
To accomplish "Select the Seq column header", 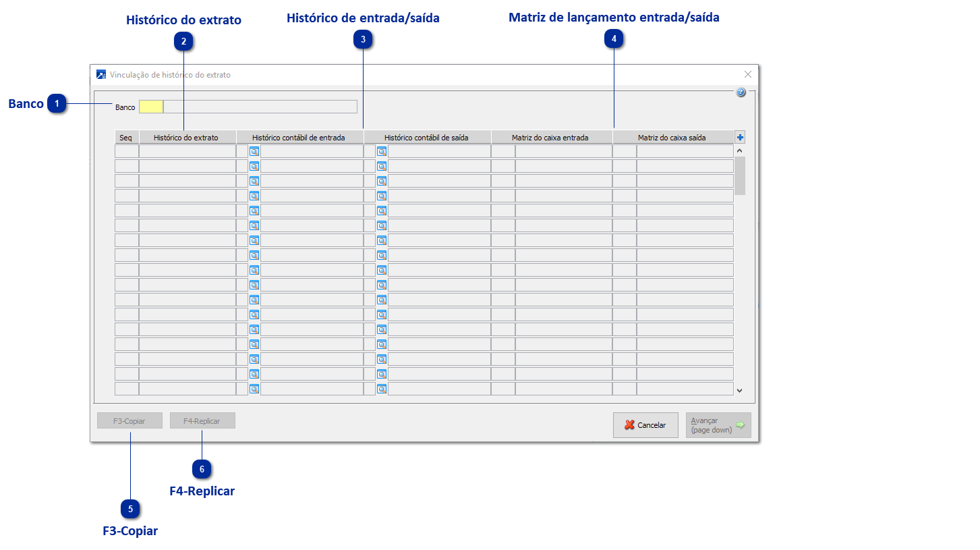I will click(125, 136).
